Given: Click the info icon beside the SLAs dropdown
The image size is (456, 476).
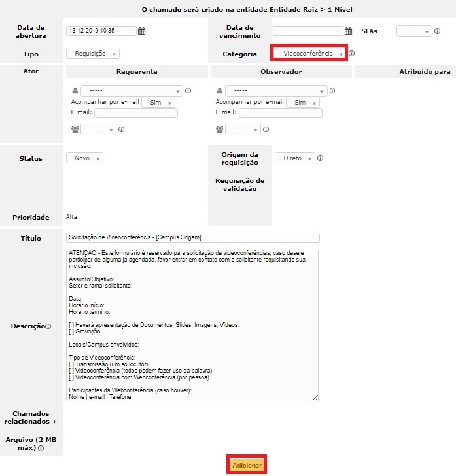Looking at the screenshot, I should pyautogui.click(x=438, y=31).
